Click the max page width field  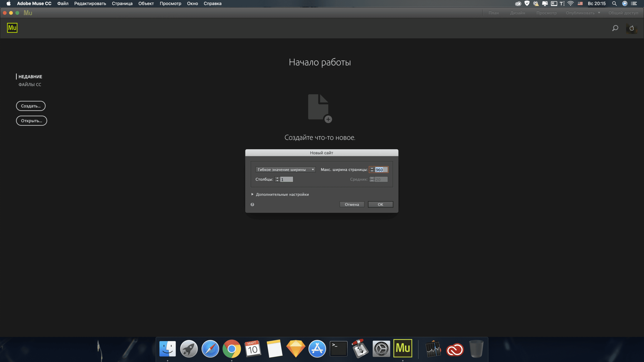[381, 170]
